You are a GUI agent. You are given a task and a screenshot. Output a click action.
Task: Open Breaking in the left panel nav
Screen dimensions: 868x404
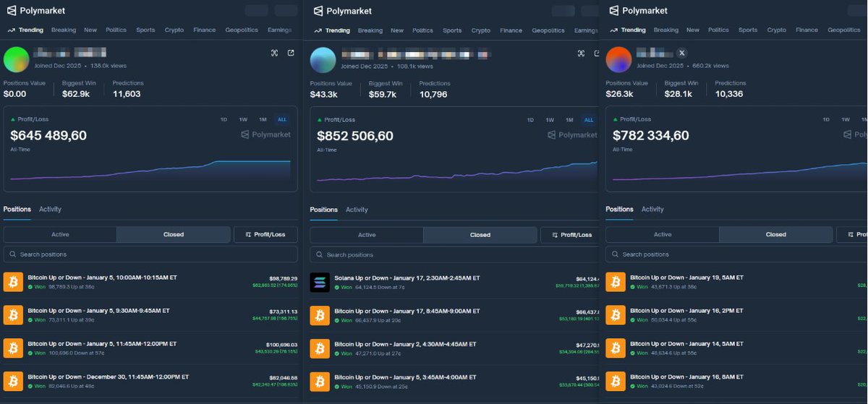(x=64, y=30)
